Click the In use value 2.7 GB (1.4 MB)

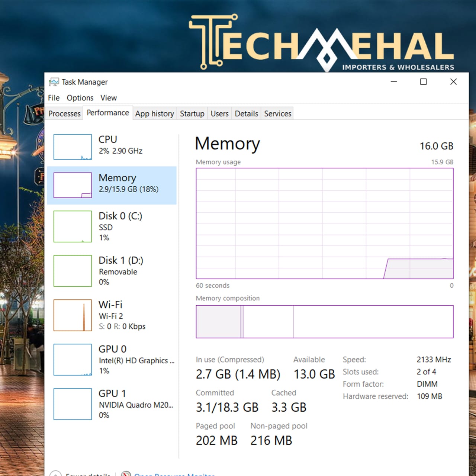(x=238, y=374)
